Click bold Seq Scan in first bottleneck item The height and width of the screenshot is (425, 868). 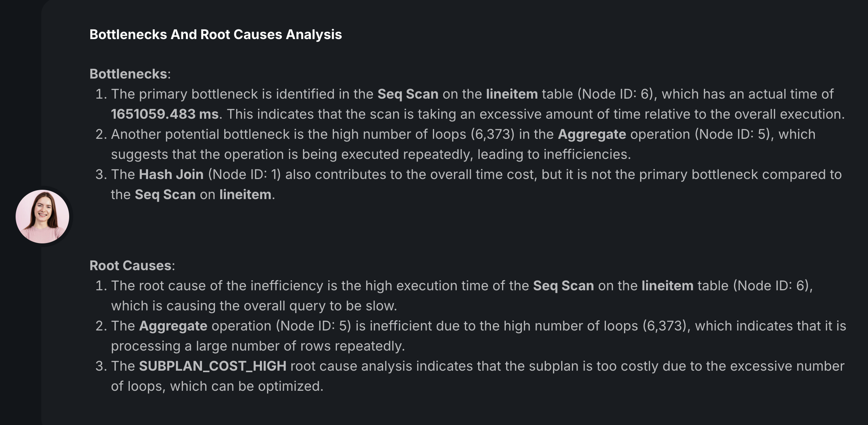click(408, 94)
